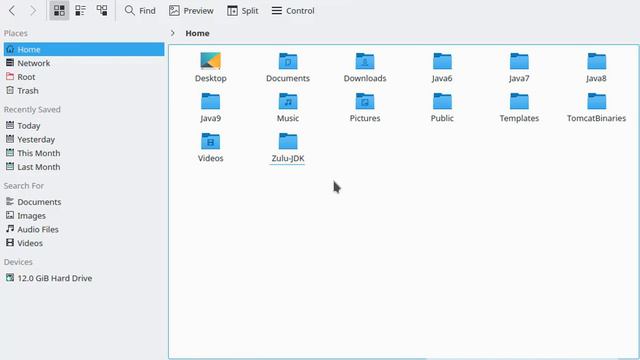
Task: Select the Downloads folder icon
Action: 365,61
